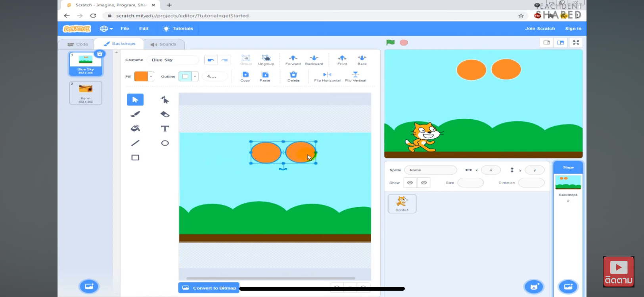Select the Blue Sky backdrop thumbnail

86,64
